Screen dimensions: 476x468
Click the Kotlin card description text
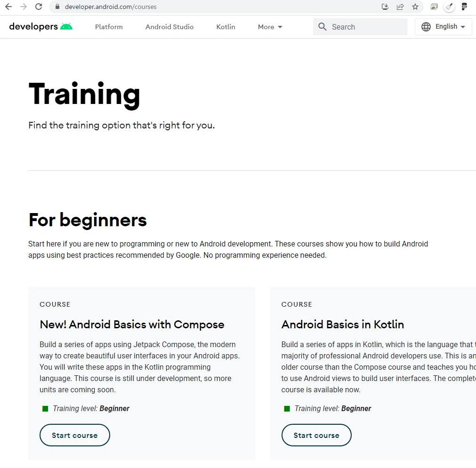pyautogui.click(x=379, y=367)
